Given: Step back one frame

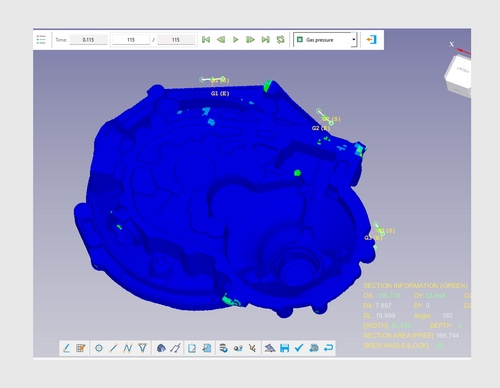Looking at the screenshot, I should 221,40.
